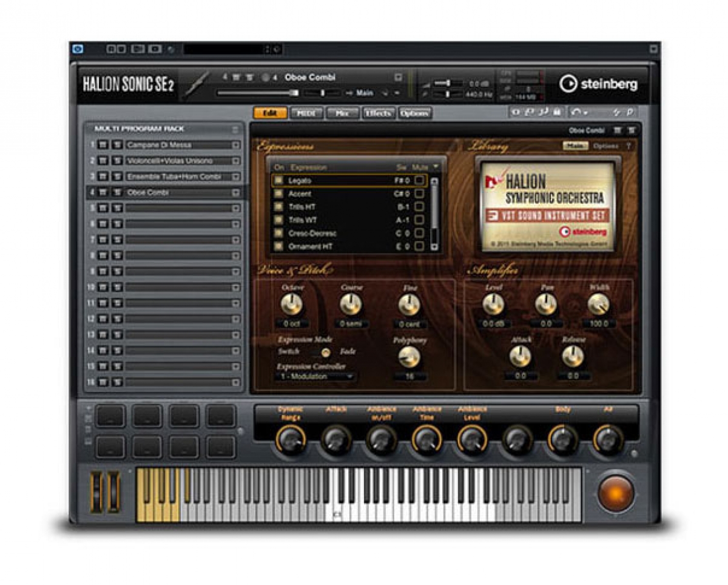
Task: Click the orange sphere control
Action: click(616, 493)
